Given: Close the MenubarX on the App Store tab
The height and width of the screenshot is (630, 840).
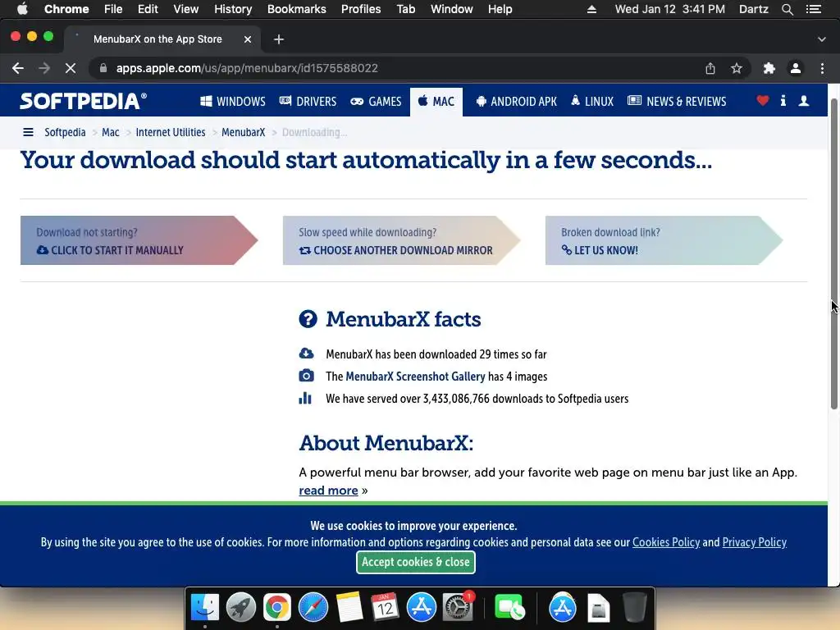Looking at the screenshot, I should [x=248, y=39].
